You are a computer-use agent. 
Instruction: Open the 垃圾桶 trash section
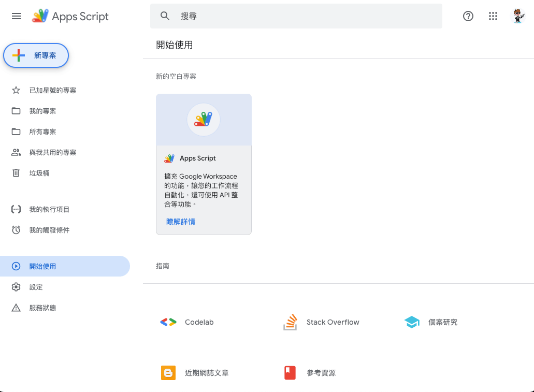coord(39,173)
